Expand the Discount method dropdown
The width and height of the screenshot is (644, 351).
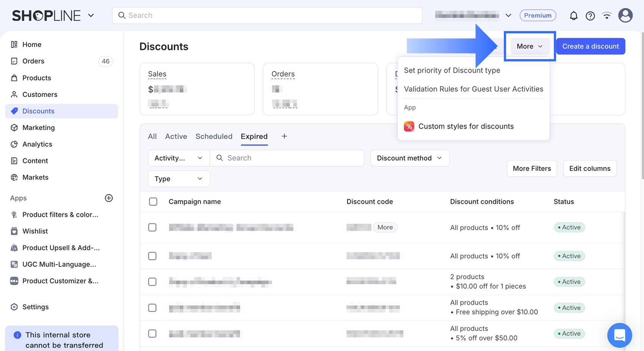[410, 158]
